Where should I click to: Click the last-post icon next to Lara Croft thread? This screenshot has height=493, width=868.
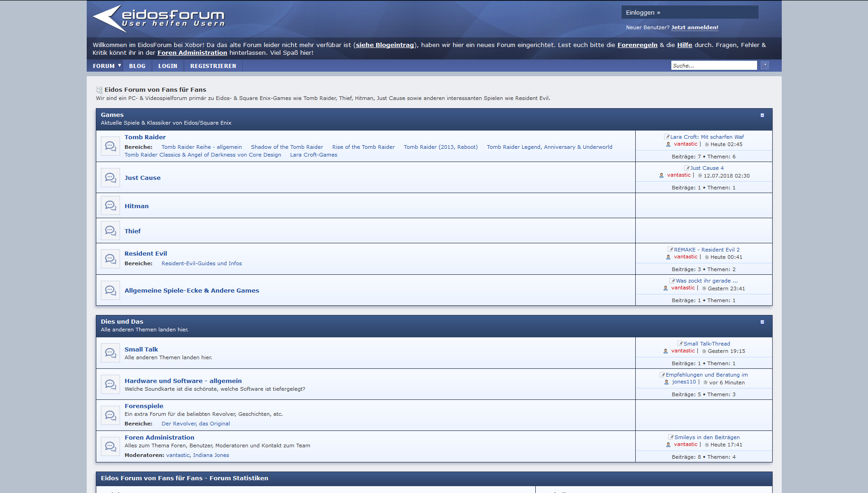point(667,136)
